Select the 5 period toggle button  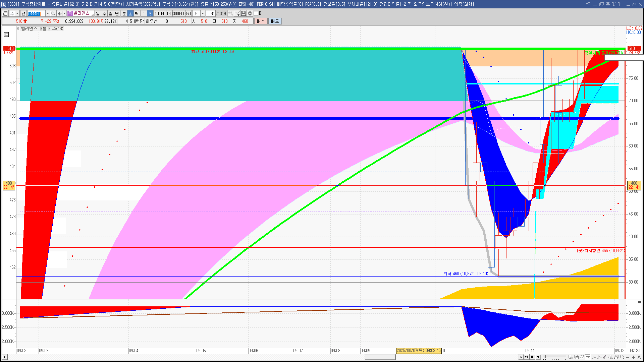(150, 13)
